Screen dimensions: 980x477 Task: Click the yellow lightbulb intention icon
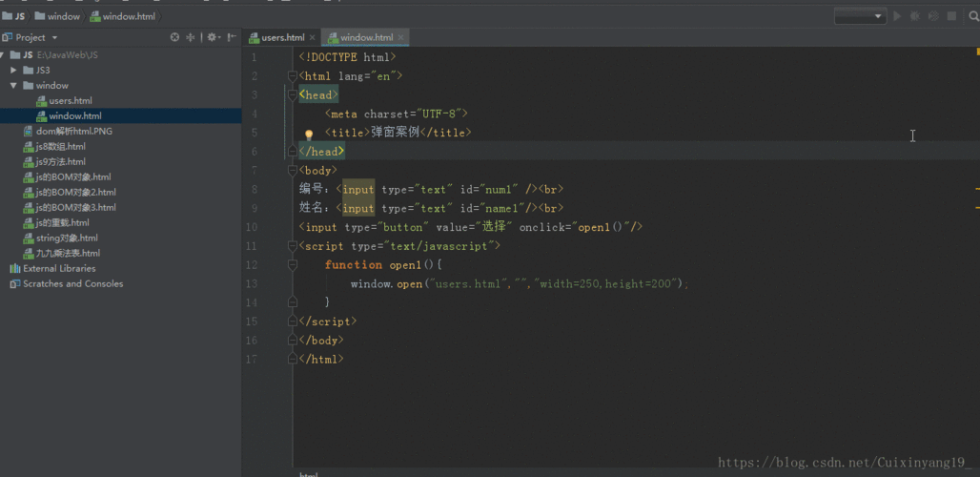(308, 135)
